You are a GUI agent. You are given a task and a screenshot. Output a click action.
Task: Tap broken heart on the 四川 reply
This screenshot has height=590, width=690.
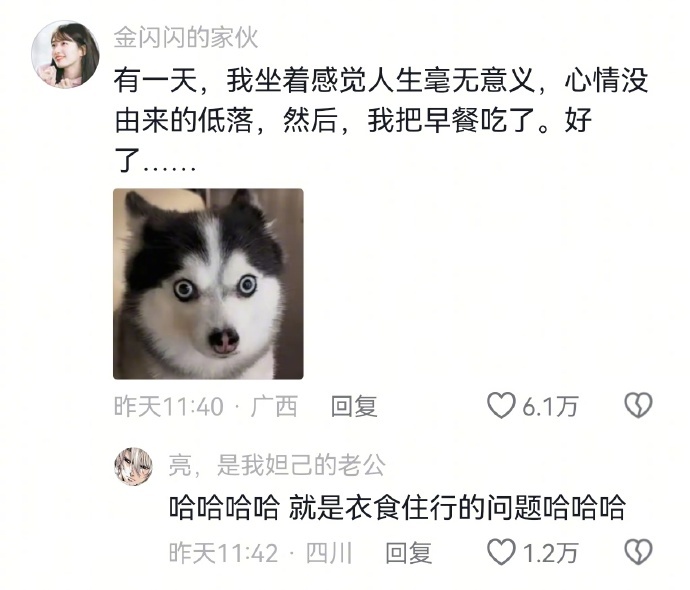[639, 552]
